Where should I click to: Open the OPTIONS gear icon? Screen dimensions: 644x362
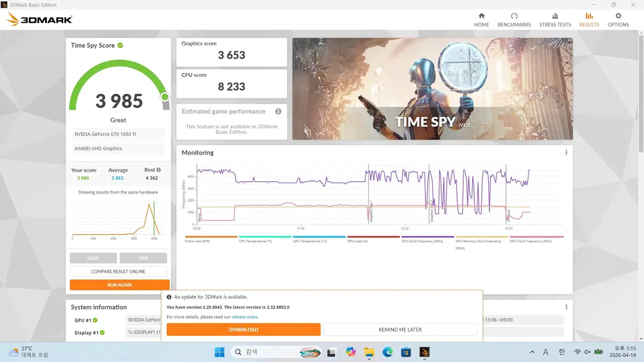pyautogui.click(x=618, y=16)
